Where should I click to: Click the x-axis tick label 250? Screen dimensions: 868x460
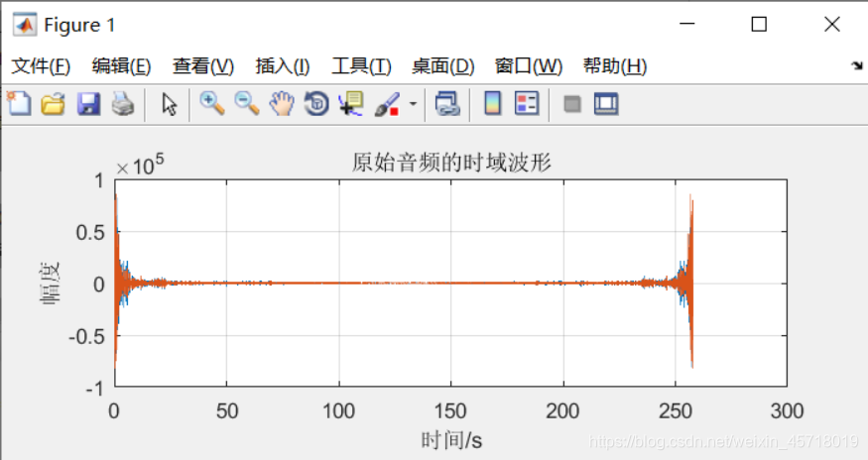click(676, 411)
